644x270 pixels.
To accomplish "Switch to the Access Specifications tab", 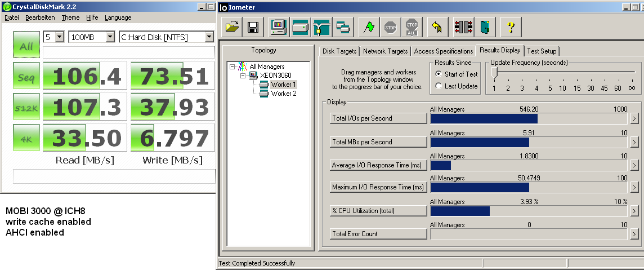I will (444, 51).
